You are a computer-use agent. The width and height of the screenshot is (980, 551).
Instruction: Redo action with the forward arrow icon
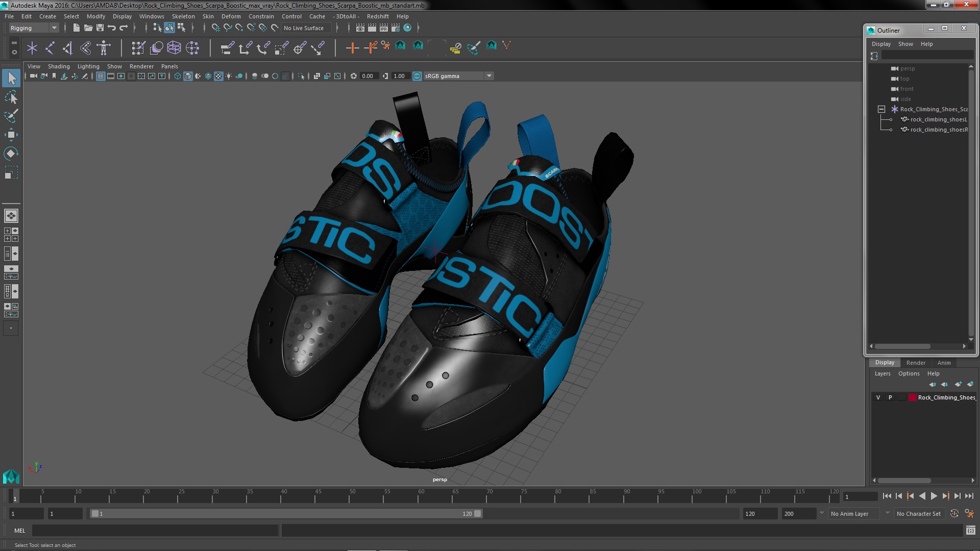point(124,28)
